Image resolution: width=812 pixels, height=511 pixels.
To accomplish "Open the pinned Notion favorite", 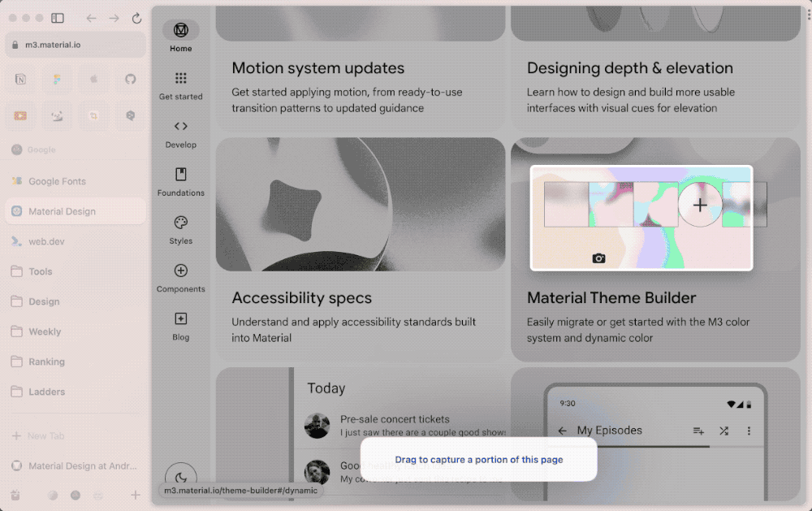I will point(20,80).
